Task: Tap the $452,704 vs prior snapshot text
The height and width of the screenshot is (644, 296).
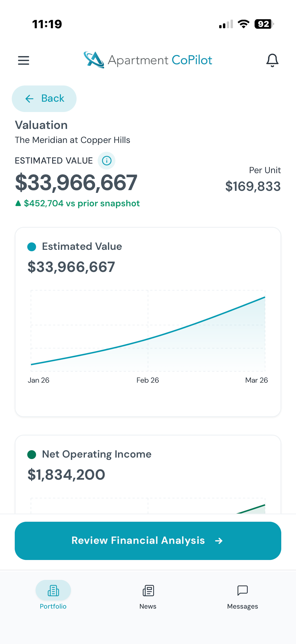Action: click(x=82, y=203)
